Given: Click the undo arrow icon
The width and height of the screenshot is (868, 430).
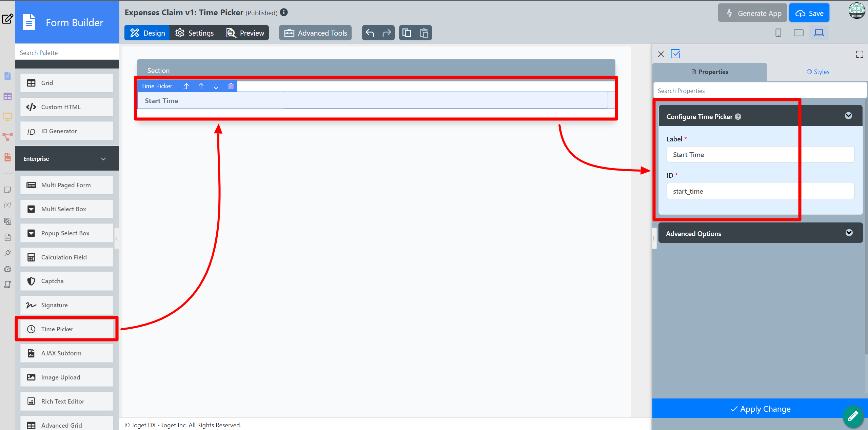Looking at the screenshot, I should tap(370, 33).
